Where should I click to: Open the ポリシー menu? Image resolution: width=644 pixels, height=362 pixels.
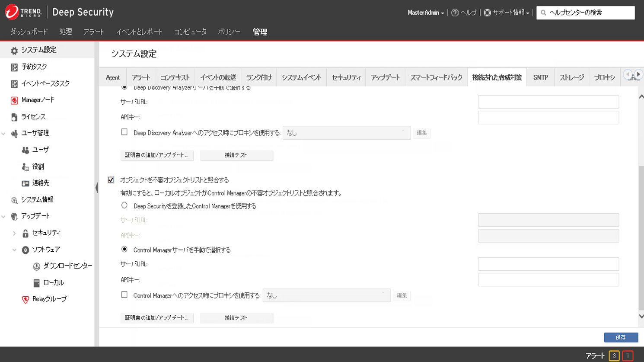click(x=229, y=32)
